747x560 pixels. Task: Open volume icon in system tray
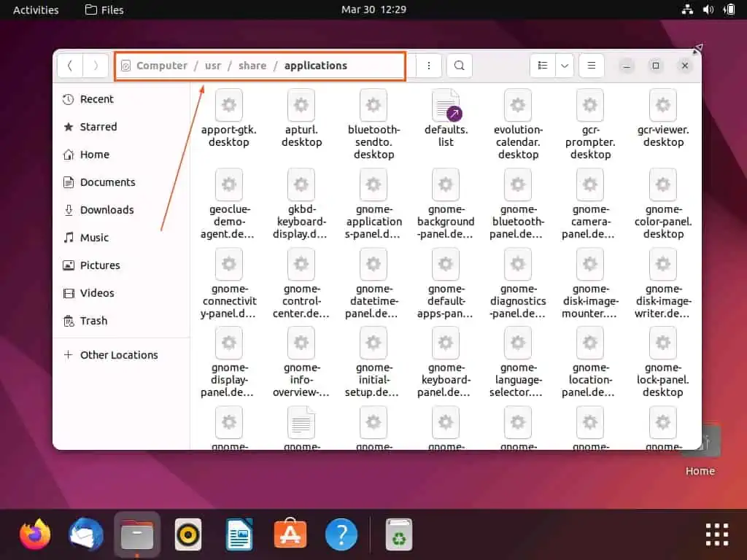(x=708, y=9)
